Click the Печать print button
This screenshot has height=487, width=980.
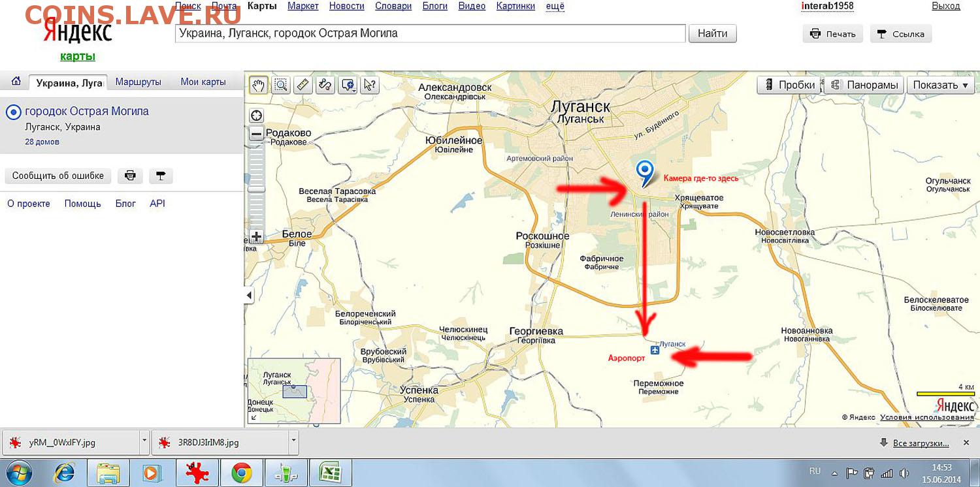[833, 34]
